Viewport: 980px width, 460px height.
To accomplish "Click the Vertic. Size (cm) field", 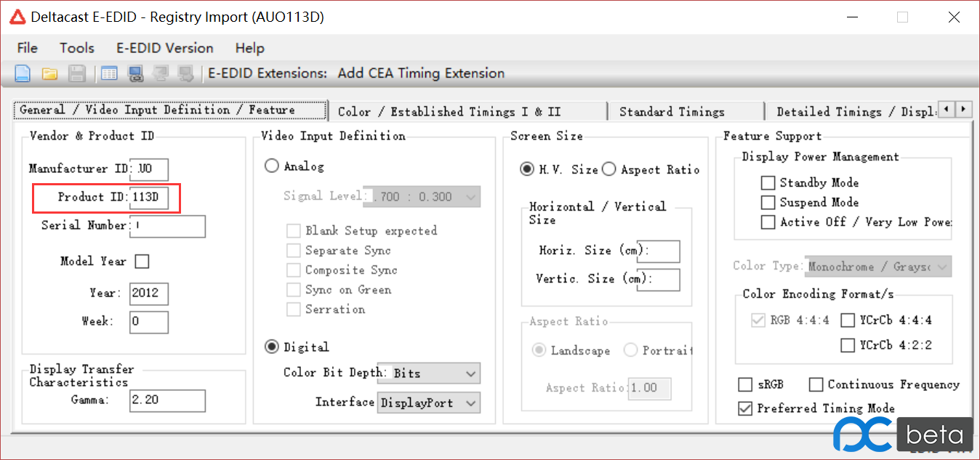I will point(659,279).
